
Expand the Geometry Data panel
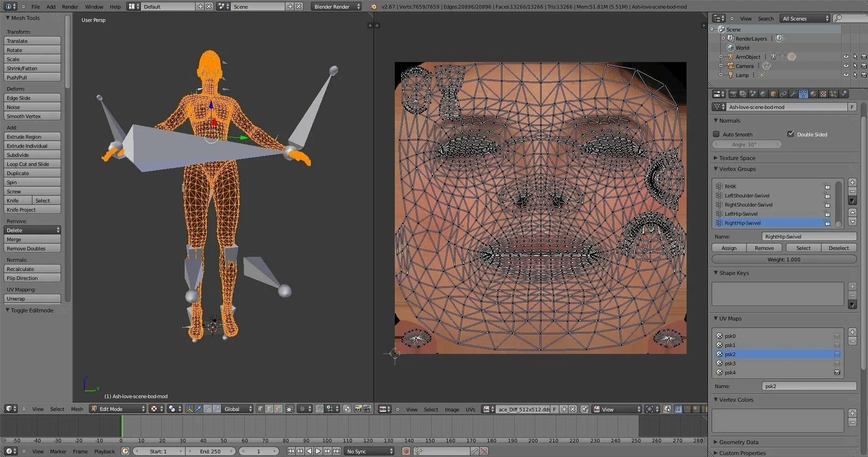coord(739,442)
